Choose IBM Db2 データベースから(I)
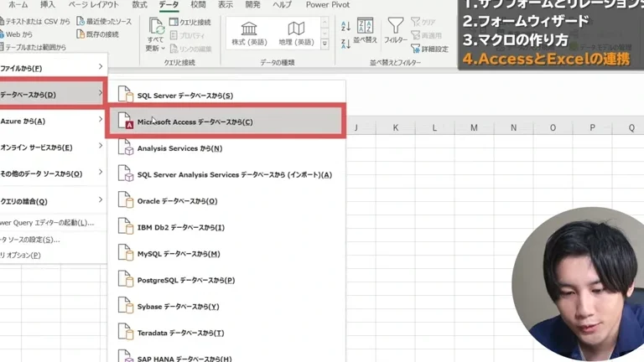Screen dimensions: 644x362 point(226,227)
